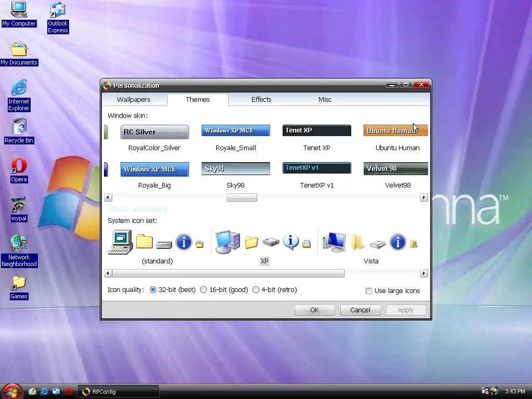Choose the TenetXP v1 window skin
Viewport: 532px width, 399px height.
pos(316,176)
